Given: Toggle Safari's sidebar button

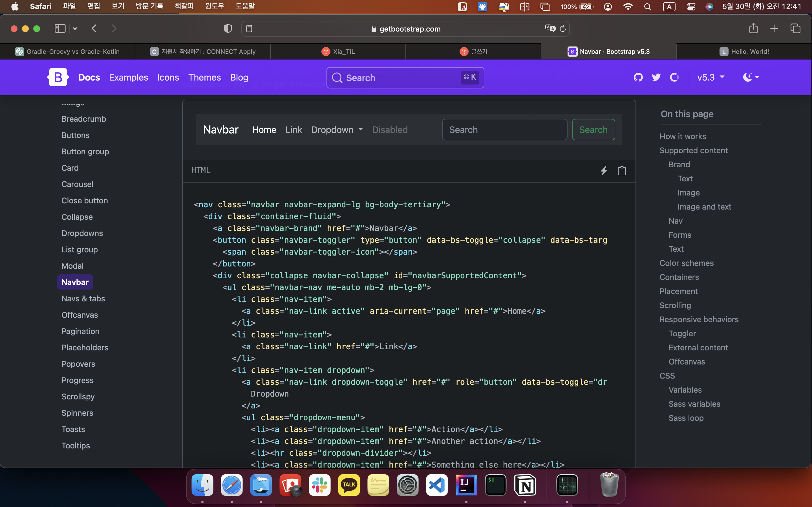Looking at the screenshot, I should 60,28.
